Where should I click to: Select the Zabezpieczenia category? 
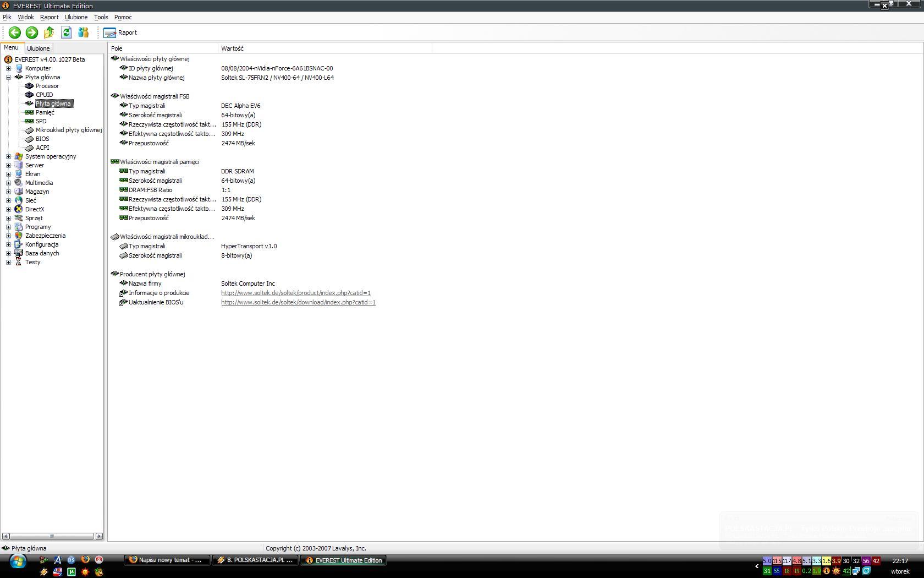coord(45,236)
